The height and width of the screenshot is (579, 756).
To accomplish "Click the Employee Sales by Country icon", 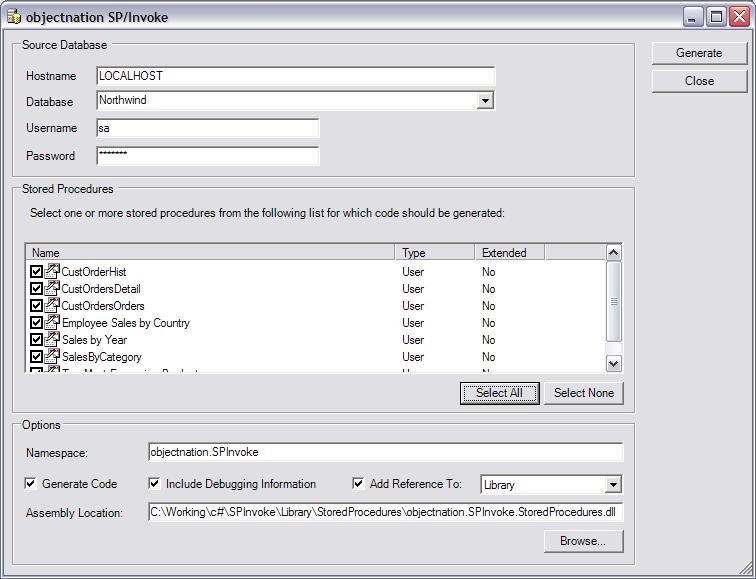I will click(x=52, y=322).
